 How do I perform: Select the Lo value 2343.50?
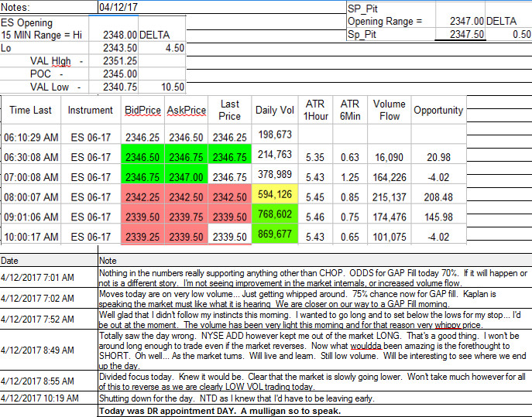tap(114, 48)
